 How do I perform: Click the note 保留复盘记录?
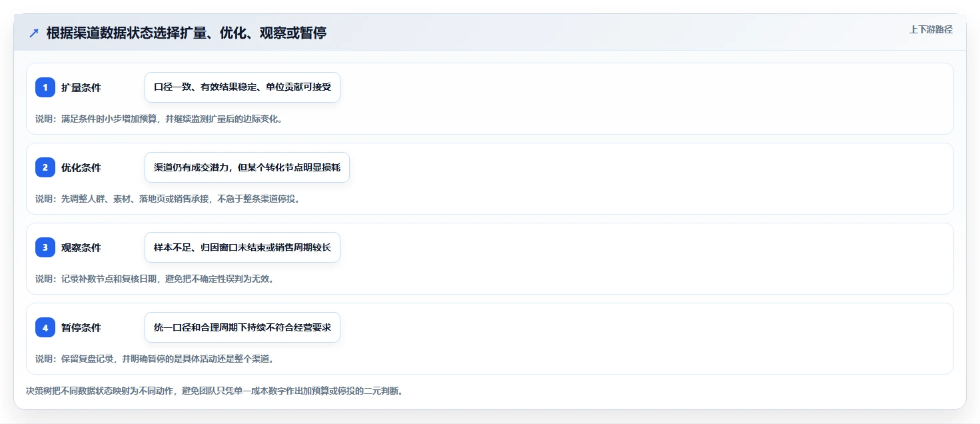(155, 359)
